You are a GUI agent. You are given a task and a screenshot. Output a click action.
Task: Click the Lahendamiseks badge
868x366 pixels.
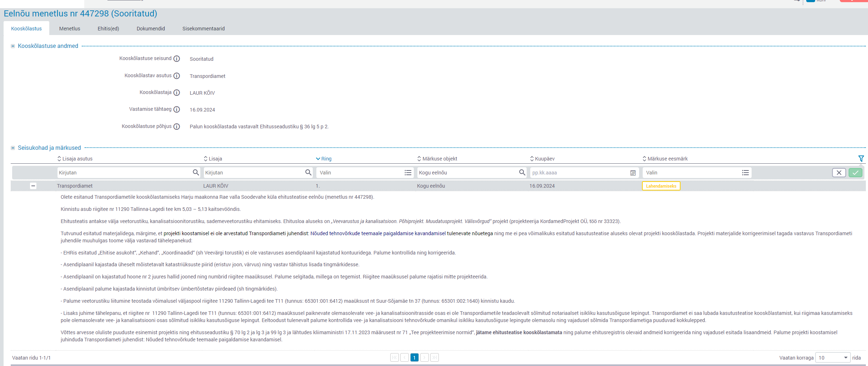coord(661,186)
